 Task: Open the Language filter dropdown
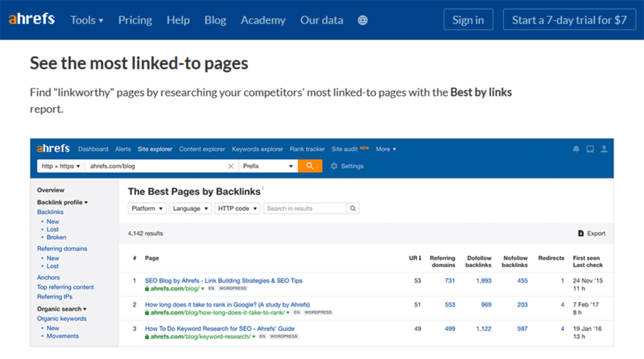[x=190, y=208]
